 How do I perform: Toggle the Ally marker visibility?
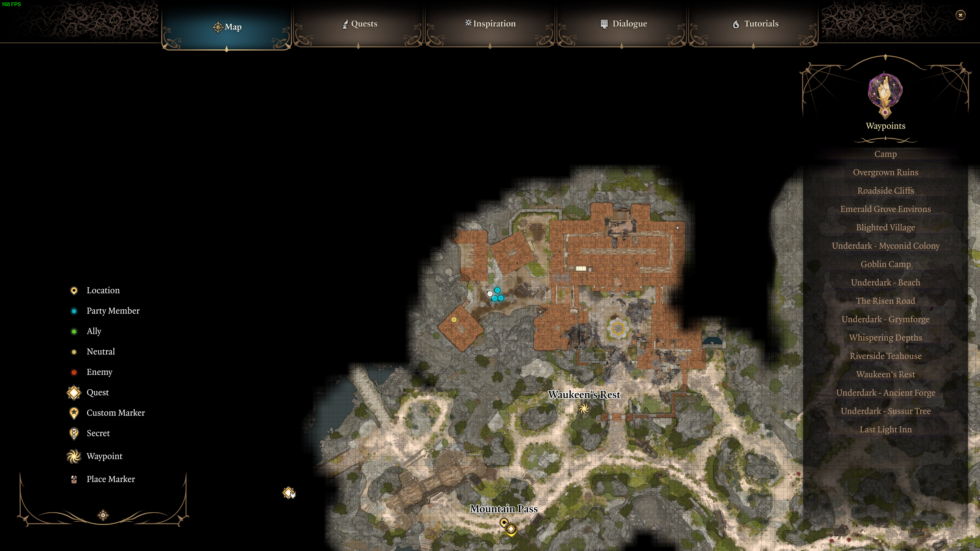74,331
